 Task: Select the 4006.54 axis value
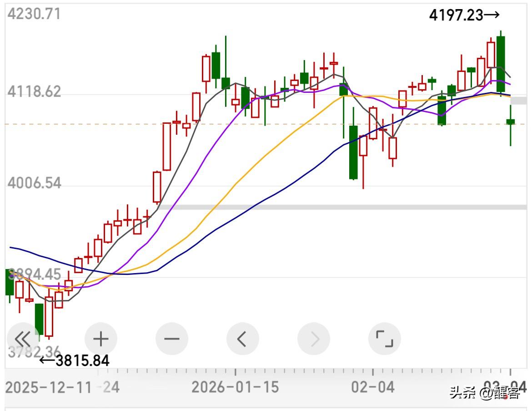[34, 183]
